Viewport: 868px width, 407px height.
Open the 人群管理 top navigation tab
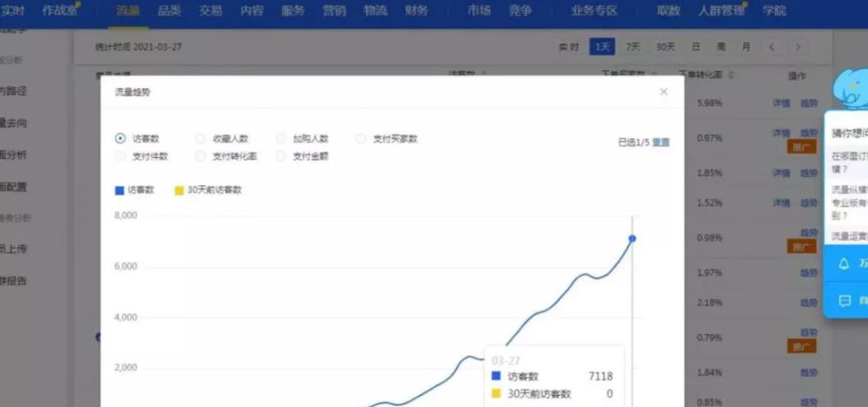point(721,11)
